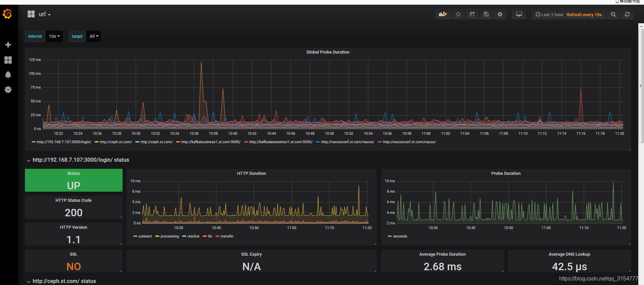The height and width of the screenshot is (285, 644).
Task: Click the Share dashboard icon
Action: tap(472, 14)
